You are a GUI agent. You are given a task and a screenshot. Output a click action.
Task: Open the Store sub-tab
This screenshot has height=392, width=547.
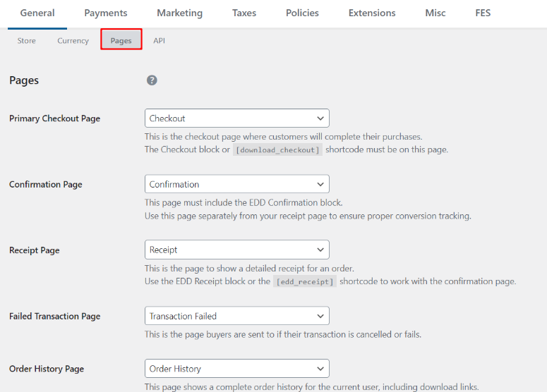[x=27, y=41]
